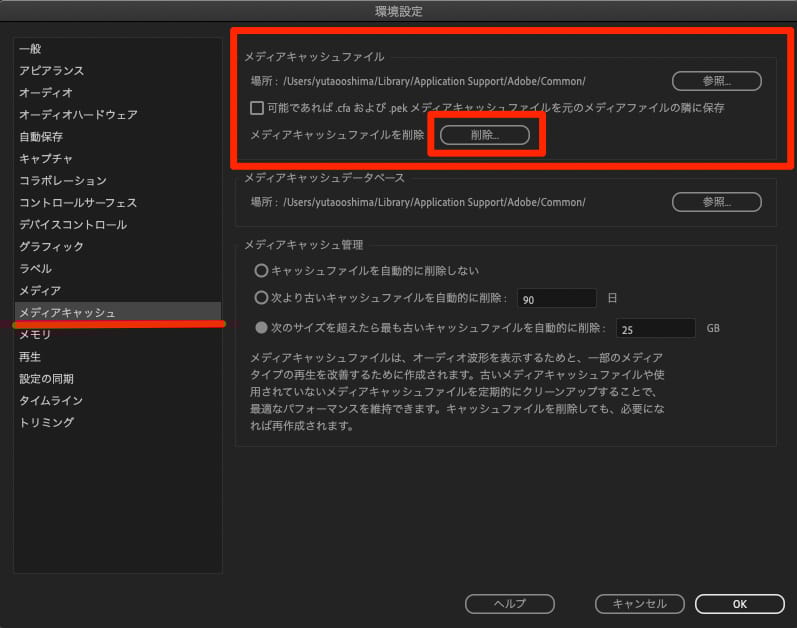Select ラベル preferences category

[x=36, y=268]
